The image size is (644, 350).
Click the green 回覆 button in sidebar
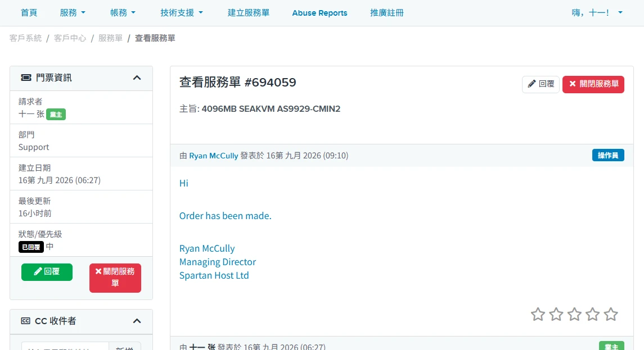(x=47, y=272)
